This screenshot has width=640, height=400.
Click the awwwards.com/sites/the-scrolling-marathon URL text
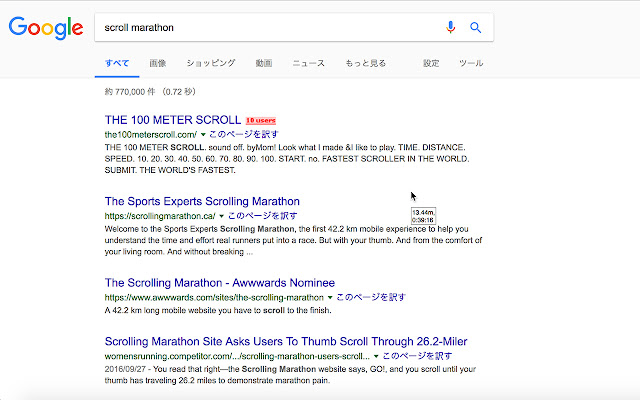click(214, 297)
